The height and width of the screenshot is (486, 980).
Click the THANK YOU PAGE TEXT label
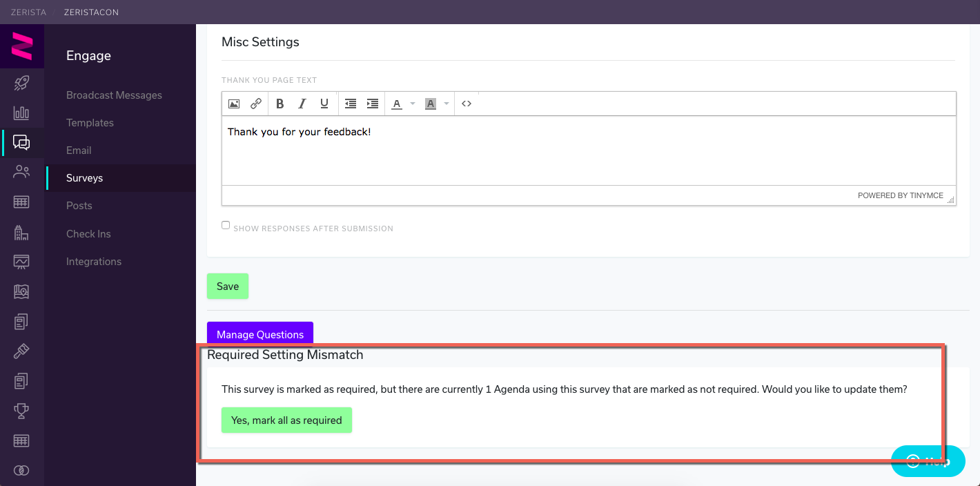point(269,80)
